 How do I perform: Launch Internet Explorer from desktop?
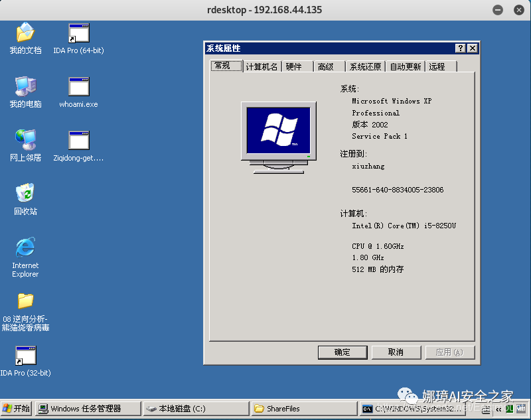(25, 257)
